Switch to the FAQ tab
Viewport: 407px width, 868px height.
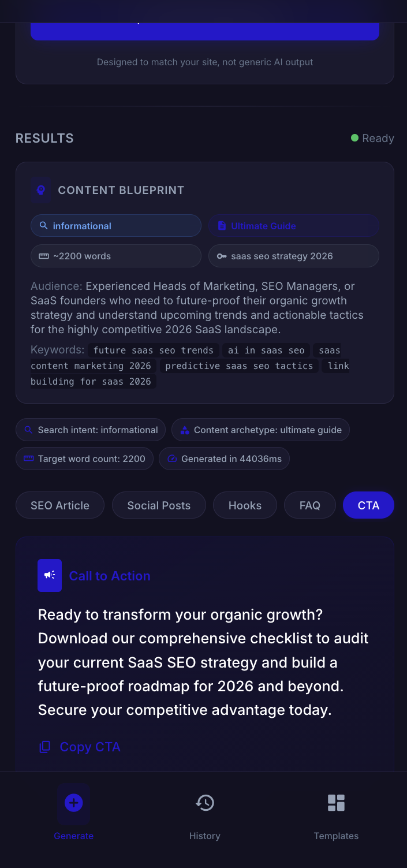tap(309, 505)
